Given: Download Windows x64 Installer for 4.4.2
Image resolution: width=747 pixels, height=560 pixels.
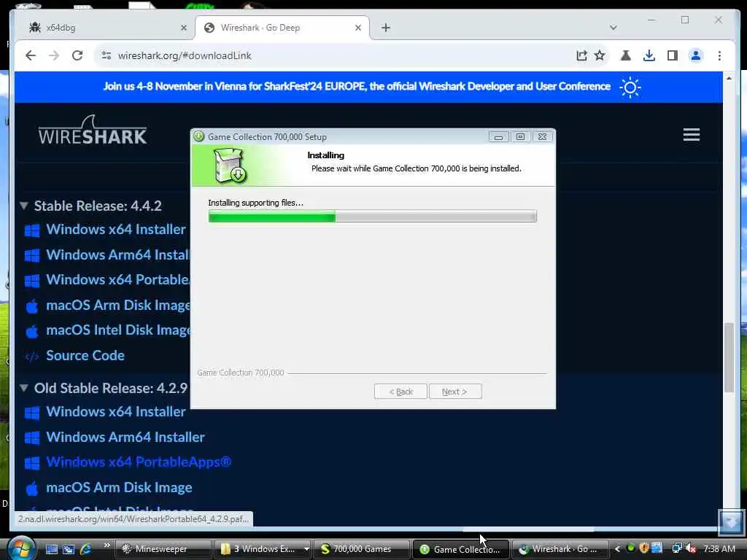Looking at the screenshot, I should tap(116, 230).
